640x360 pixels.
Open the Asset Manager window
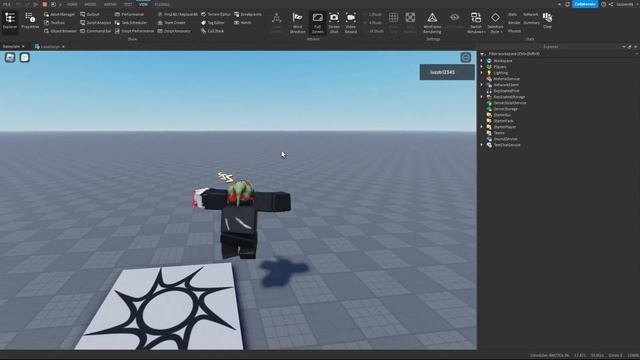[59, 14]
